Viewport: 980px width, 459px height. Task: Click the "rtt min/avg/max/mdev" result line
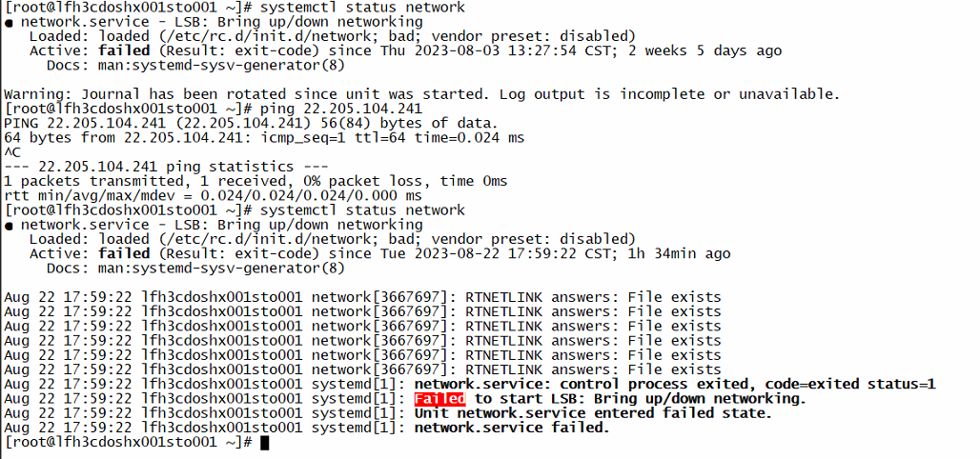coord(213,195)
